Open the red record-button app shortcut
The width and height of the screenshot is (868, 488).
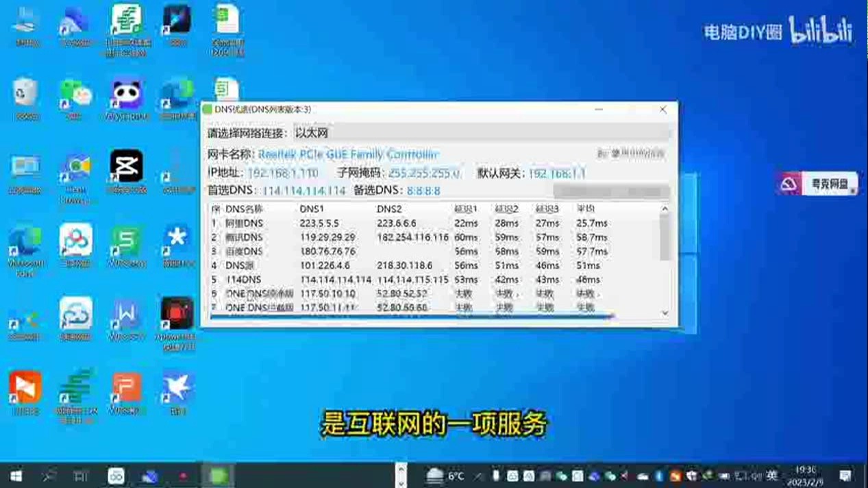[x=177, y=322]
